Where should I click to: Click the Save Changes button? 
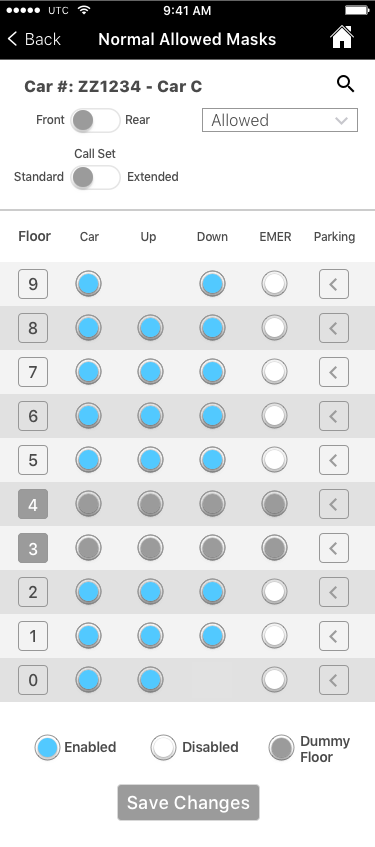tap(189, 803)
